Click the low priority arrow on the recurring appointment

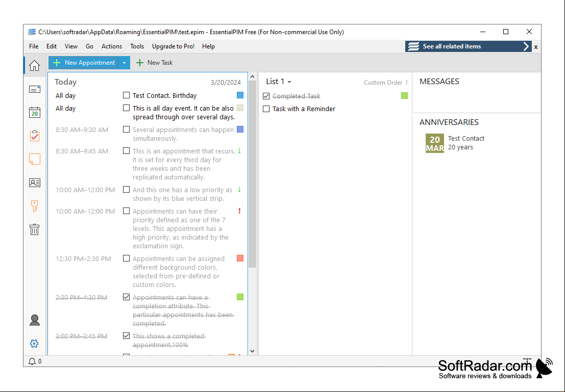coord(239,151)
